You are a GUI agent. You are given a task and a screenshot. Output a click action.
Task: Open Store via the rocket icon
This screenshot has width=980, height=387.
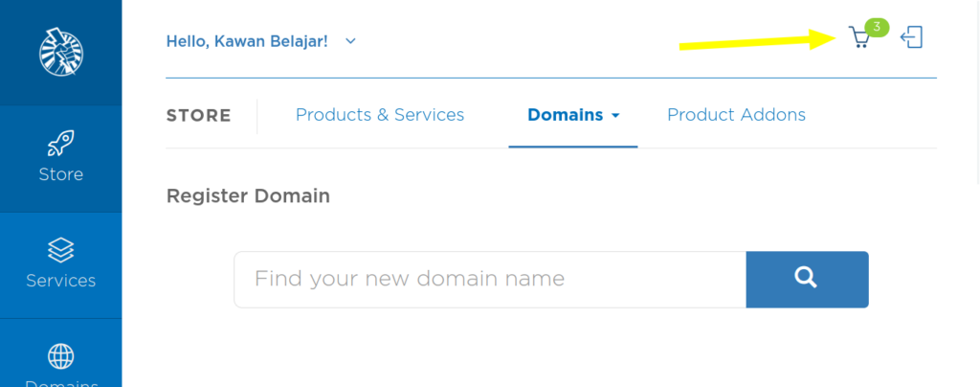coord(61,145)
